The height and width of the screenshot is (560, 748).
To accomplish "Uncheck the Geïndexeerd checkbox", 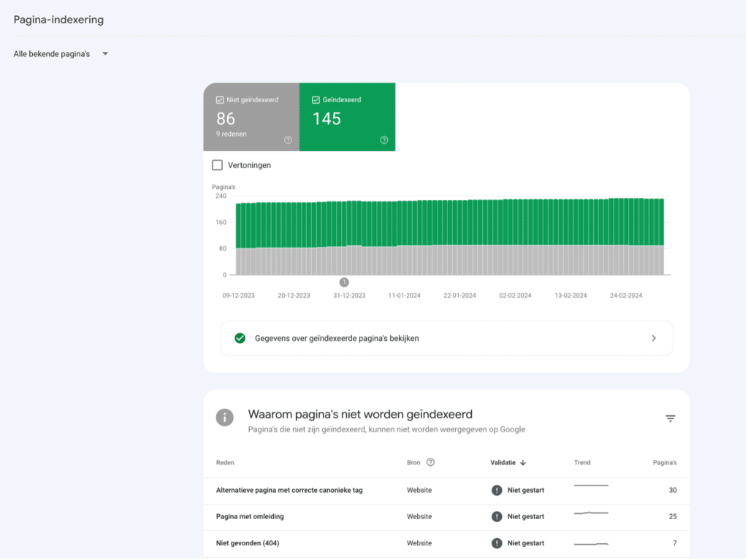I will pos(316,100).
